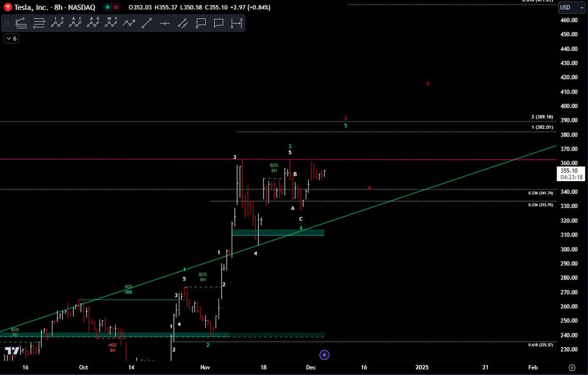Viewport: 588px width, 375px height.
Task: Expand the collapsed indicators list showing 6
Action: pos(12,39)
